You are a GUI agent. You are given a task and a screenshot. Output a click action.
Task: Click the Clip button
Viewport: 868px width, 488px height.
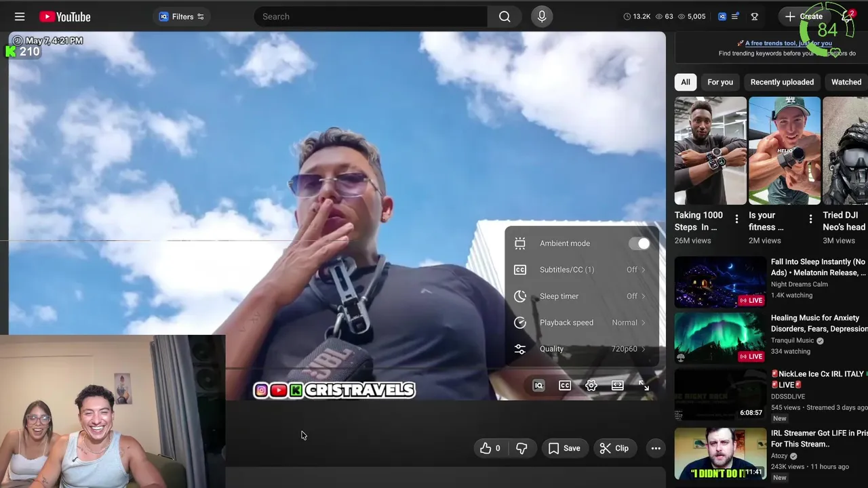pos(614,448)
